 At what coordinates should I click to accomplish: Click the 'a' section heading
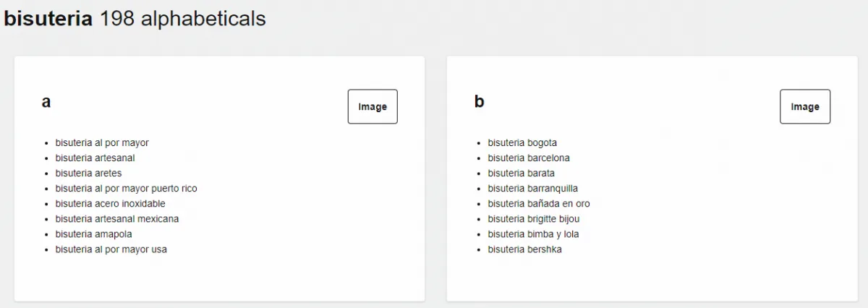46,102
